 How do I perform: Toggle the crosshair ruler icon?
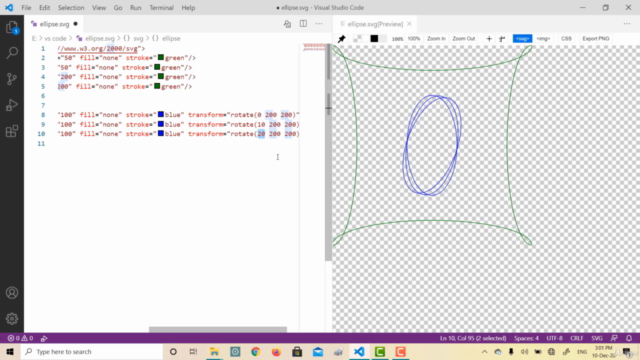coord(489,39)
